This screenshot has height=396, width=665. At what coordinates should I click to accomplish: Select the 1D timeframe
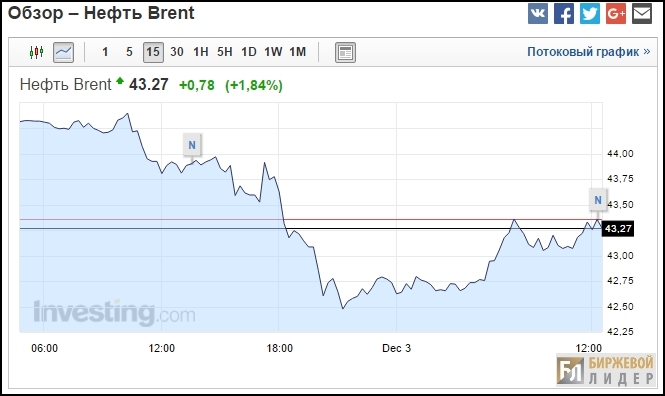coord(249,52)
